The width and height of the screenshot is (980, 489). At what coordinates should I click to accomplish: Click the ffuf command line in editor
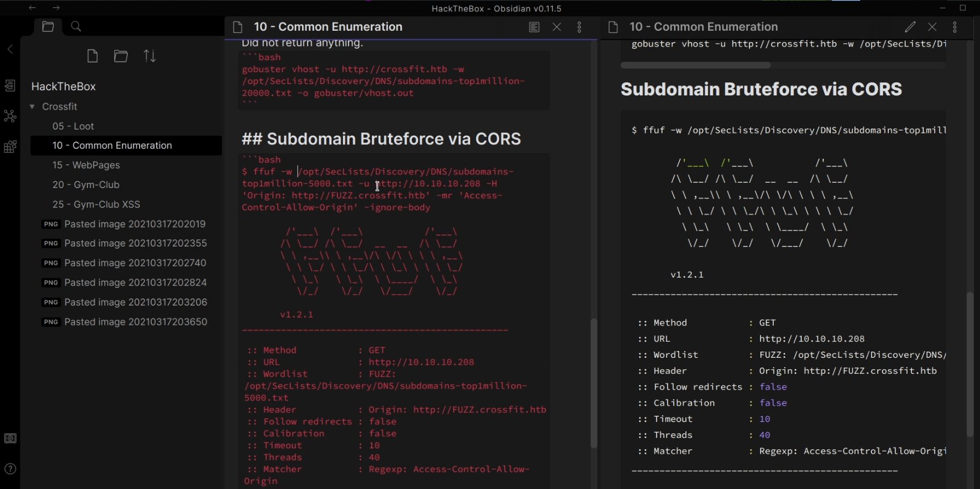tap(378, 190)
